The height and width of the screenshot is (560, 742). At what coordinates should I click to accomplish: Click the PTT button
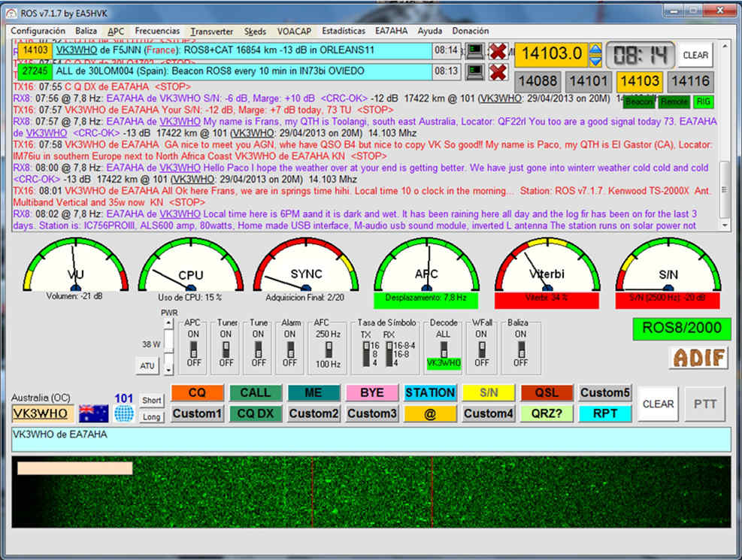pyautogui.click(x=705, y=404)
